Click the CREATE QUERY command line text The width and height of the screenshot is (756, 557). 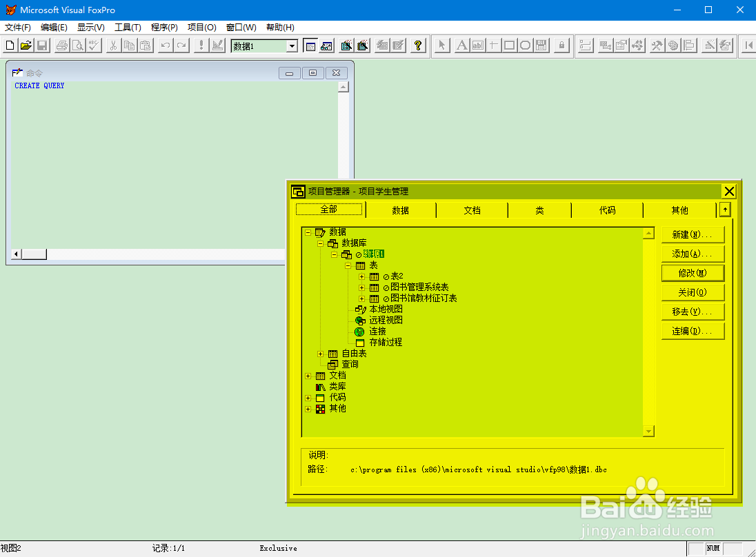tap(39, 85)
